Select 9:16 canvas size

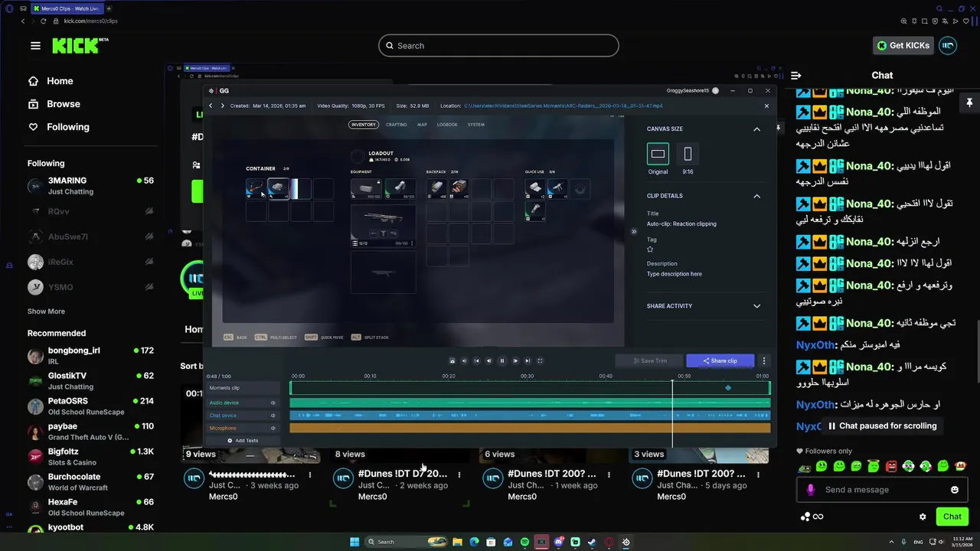coord(688,154)
